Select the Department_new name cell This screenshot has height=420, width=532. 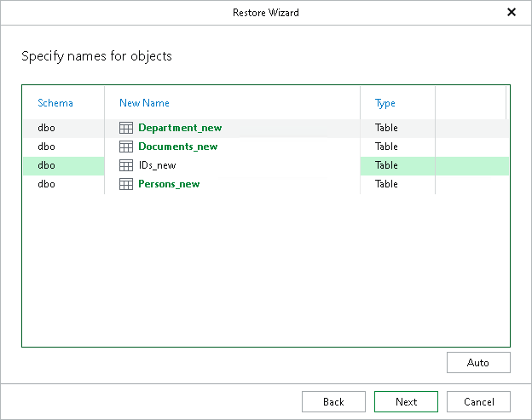[180, 128]
